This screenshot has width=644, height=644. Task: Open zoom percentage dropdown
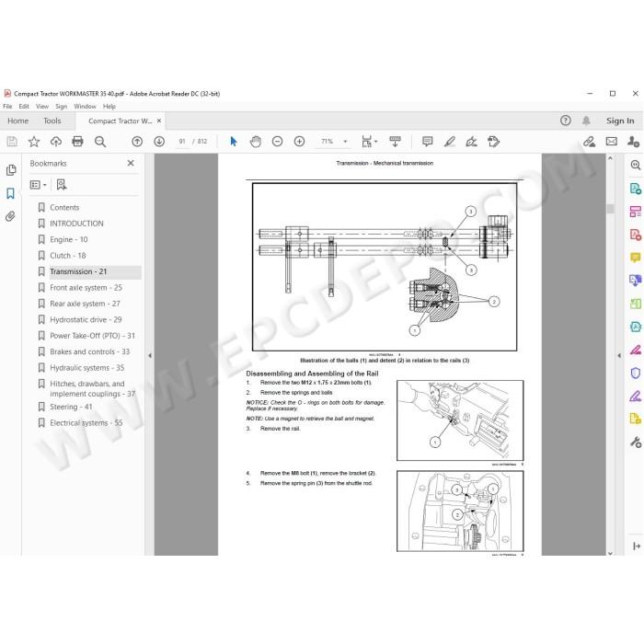coord(345,142)
